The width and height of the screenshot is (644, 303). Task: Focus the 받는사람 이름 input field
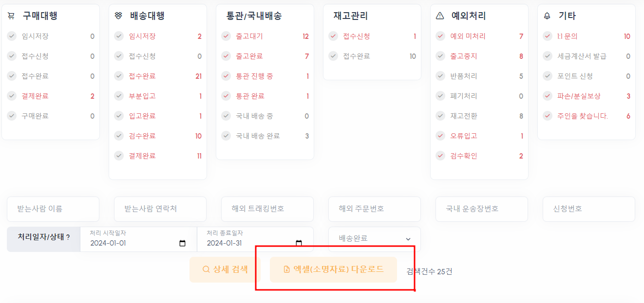coord(53,209)
